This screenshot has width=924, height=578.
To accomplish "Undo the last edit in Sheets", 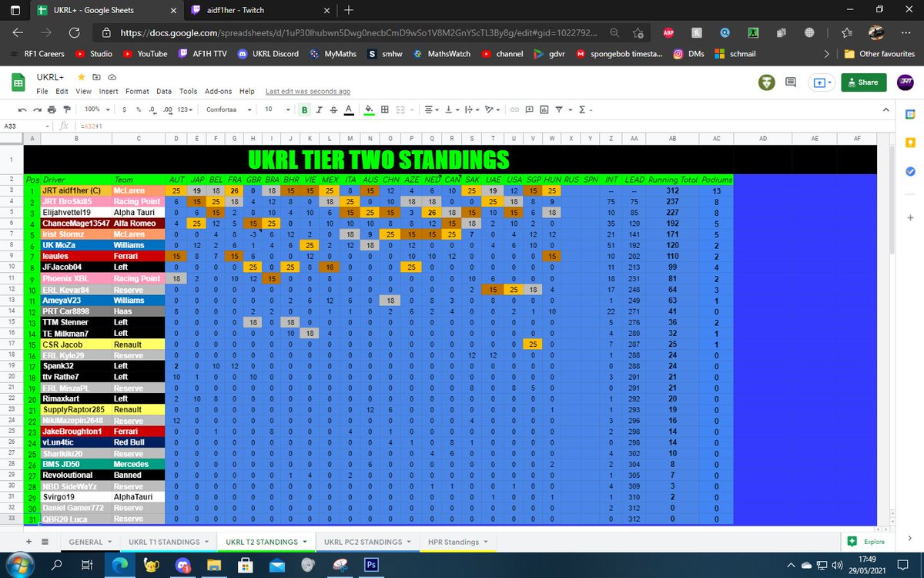I will coord(22,109).
